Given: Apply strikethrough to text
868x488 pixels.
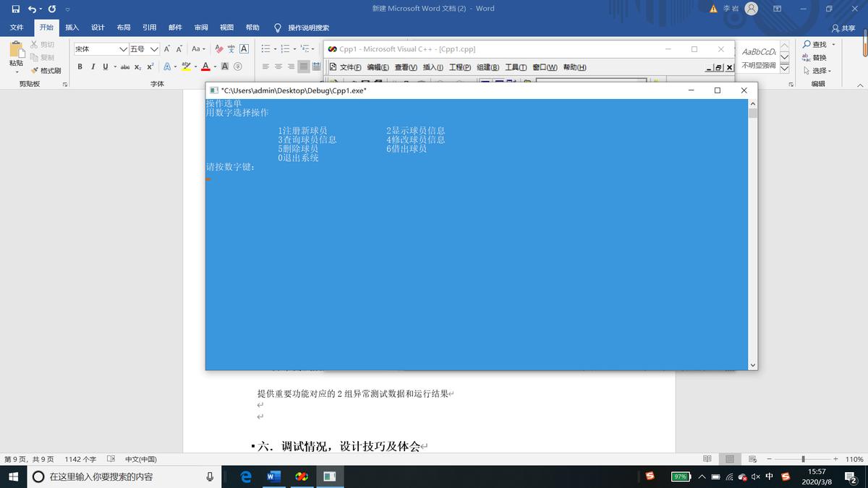Looking at the screenshot, I should pos(124,67).
